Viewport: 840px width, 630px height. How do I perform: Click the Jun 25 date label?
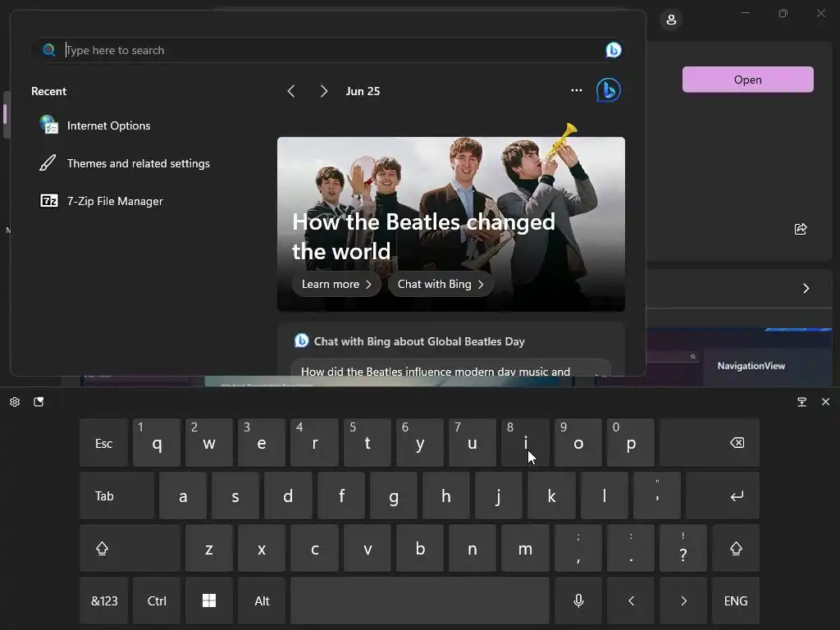[363, 91]
